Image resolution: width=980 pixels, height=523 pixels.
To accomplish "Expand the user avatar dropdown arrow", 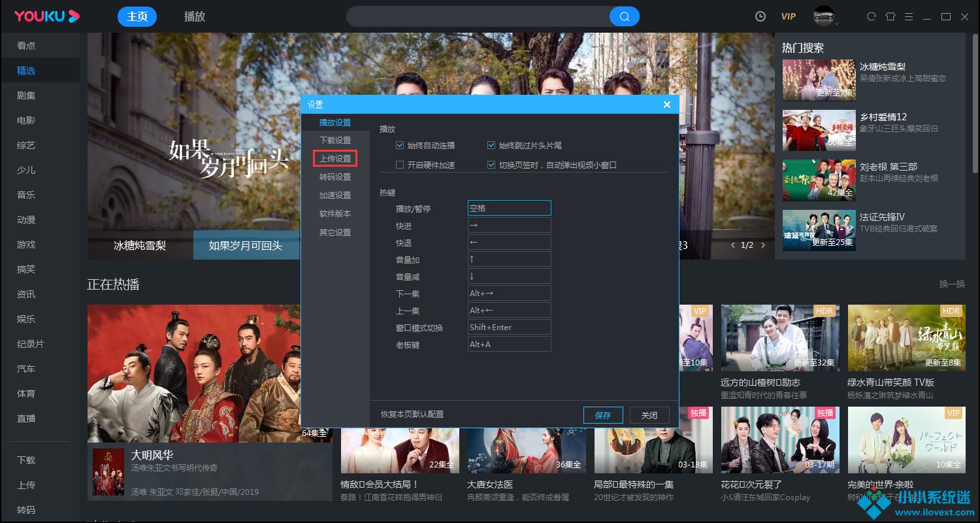I will click(x=836, y=23).
